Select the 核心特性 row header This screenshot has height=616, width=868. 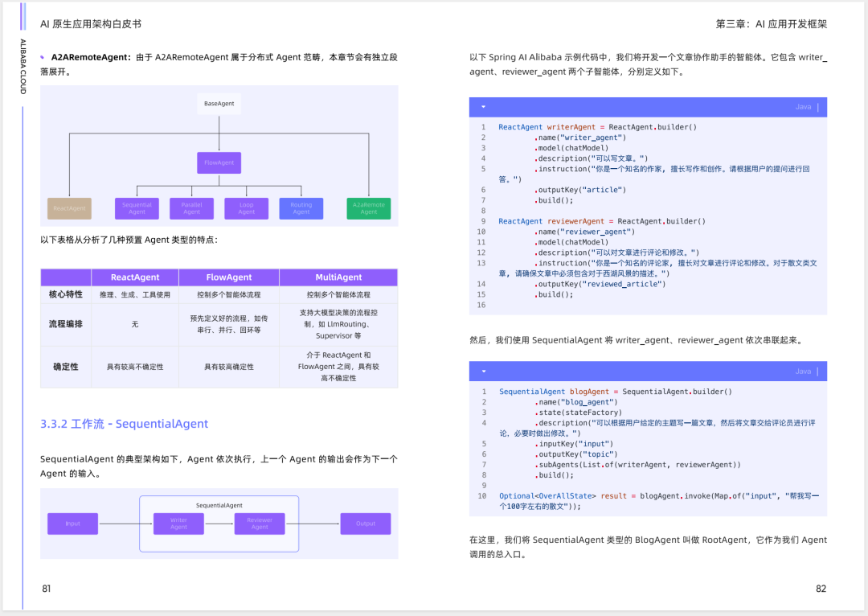point(66,294)
